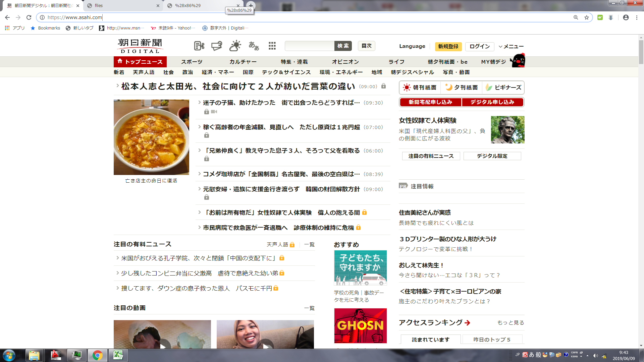Click the Asahi Shimbun Digital logo
The width and height of the screenshot is (644, 362).
(x=140, y=46)
